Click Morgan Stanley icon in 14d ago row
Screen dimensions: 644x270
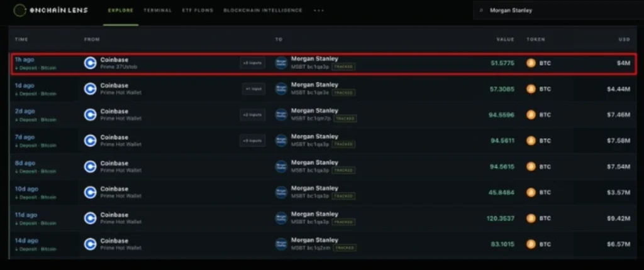[x=281, y=244]
